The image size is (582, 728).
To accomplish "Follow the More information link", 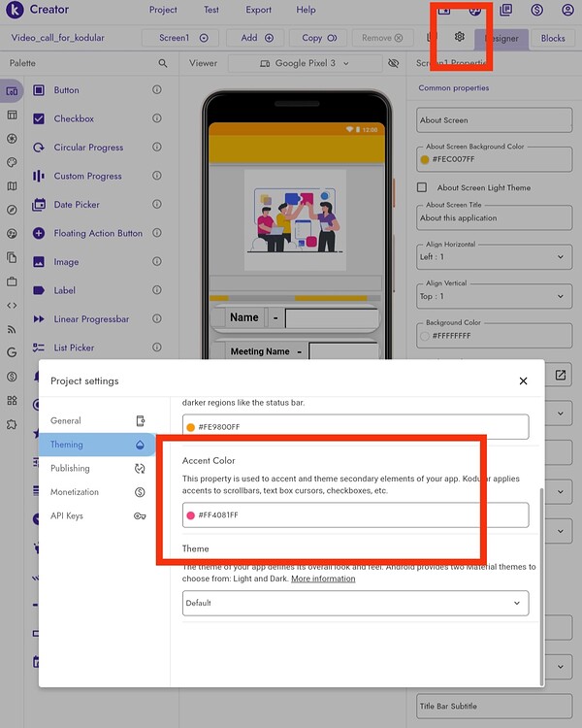I will [323, 579].
